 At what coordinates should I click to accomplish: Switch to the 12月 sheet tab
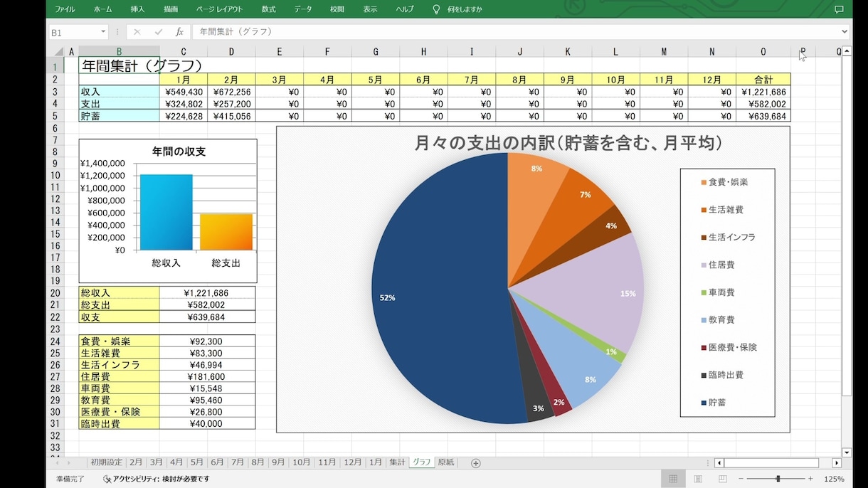click(353, 462)
